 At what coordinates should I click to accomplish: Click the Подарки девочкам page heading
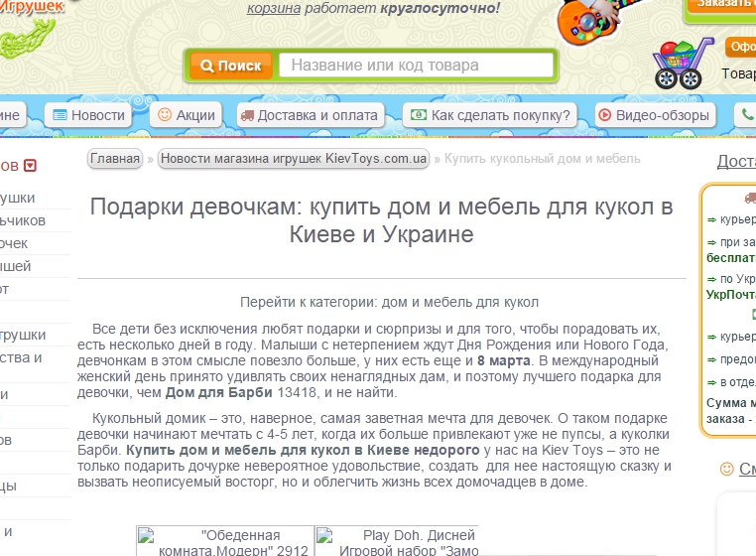[381, 220]
